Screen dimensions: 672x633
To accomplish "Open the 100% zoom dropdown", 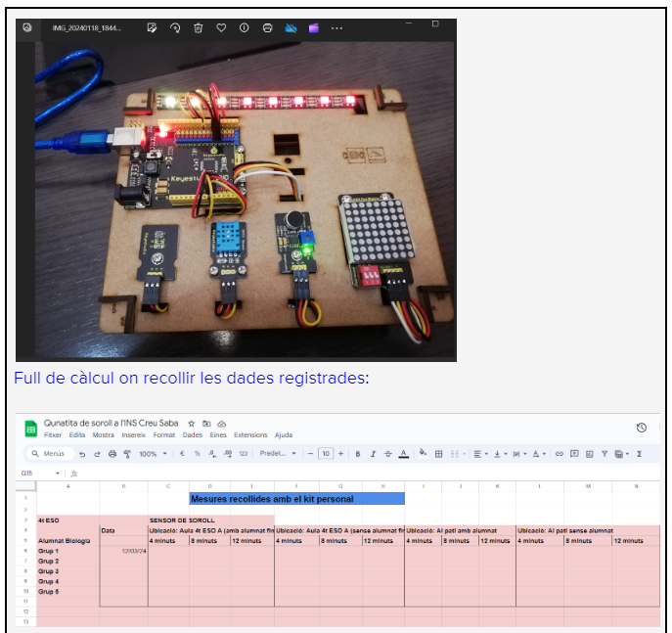I will 152,454.
